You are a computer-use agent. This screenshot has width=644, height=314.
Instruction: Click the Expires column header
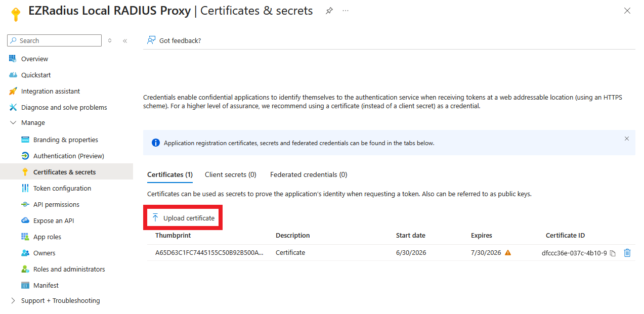[482, 235]
